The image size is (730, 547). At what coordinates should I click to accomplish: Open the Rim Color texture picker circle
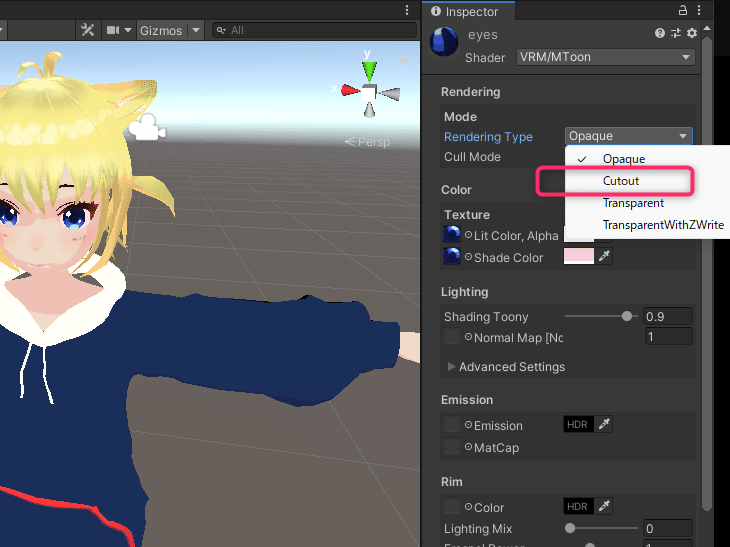pos(468,506)
